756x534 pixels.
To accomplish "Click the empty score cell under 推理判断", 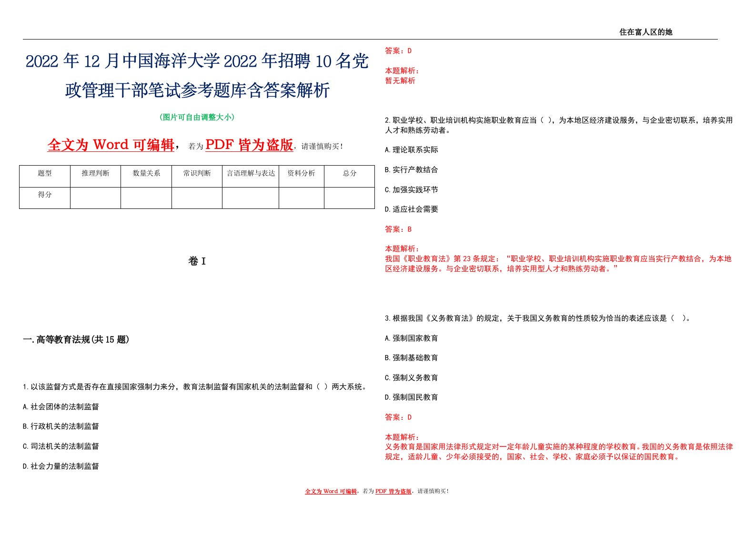I will [x=95, y=198].
